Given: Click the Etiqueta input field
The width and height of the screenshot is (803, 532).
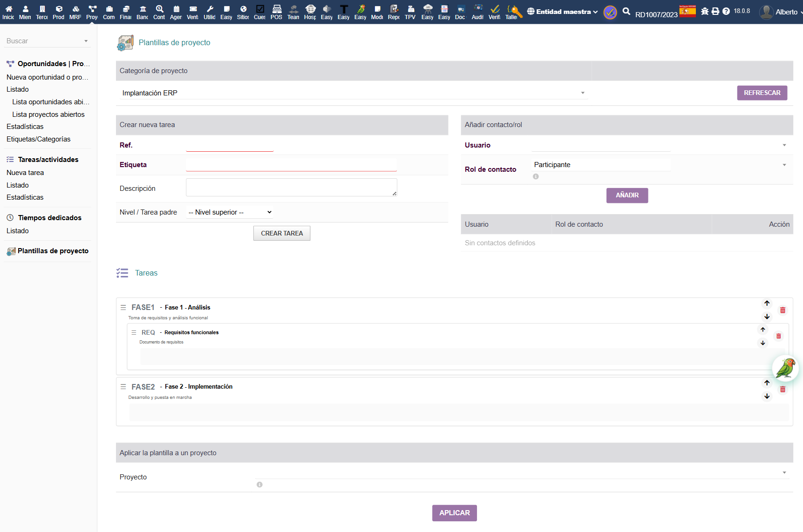Looking at the screenshot, I should point(292,165).
